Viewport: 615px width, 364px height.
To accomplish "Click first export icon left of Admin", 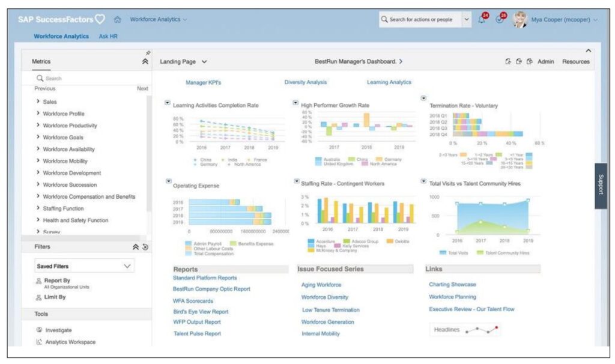I will coord(508,62).
